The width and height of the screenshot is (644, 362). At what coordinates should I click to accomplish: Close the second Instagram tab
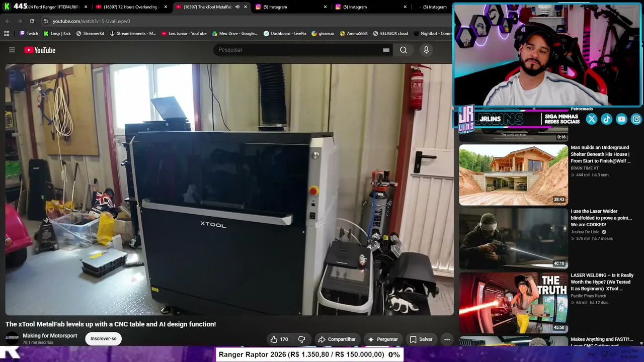coord(405,7)
